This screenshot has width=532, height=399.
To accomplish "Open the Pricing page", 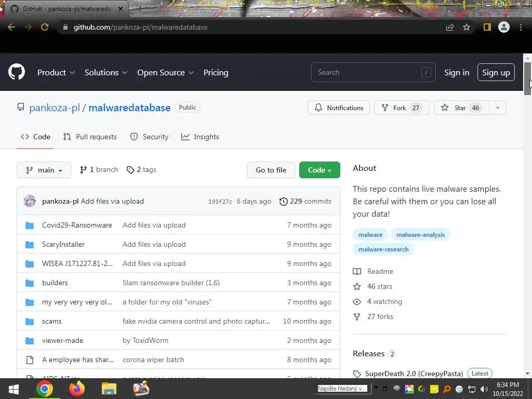I will click(216, 73).
